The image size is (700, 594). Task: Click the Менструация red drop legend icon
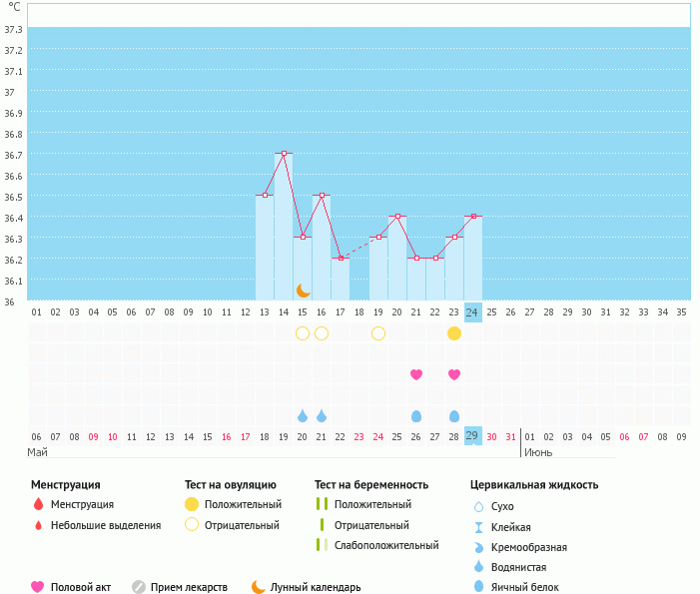coord(39,504)
